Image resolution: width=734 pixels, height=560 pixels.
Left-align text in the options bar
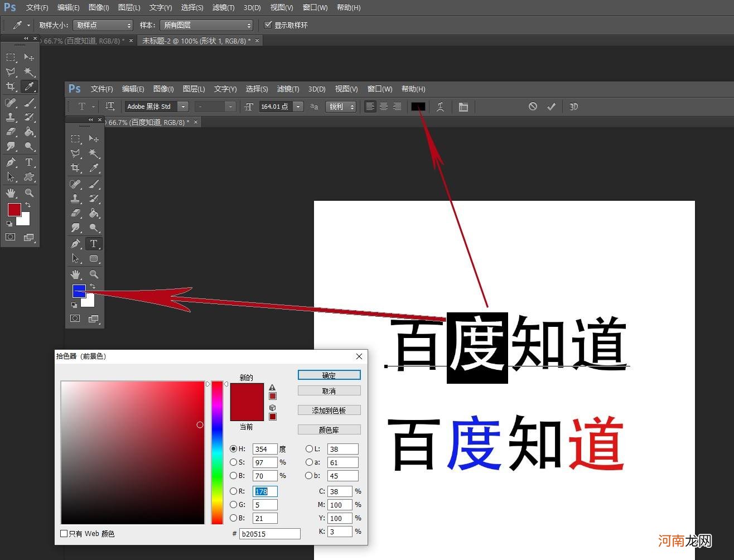click(370, 107)
